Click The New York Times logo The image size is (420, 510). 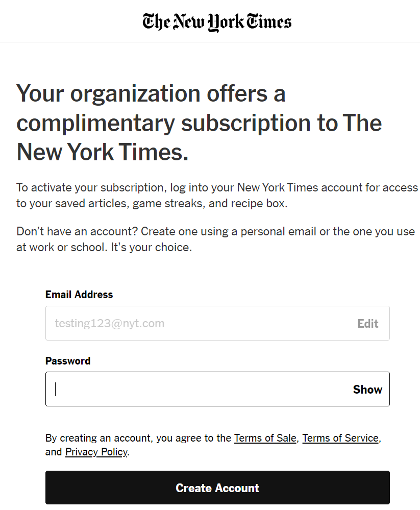coord(217,22)
